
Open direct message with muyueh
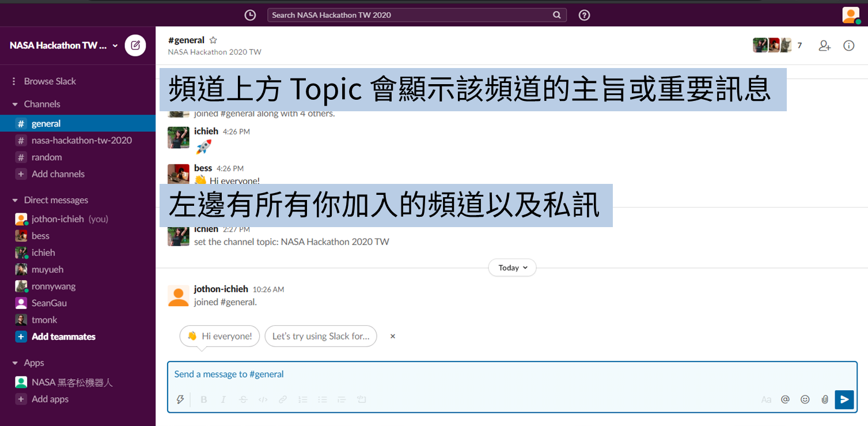click(78, 269)
